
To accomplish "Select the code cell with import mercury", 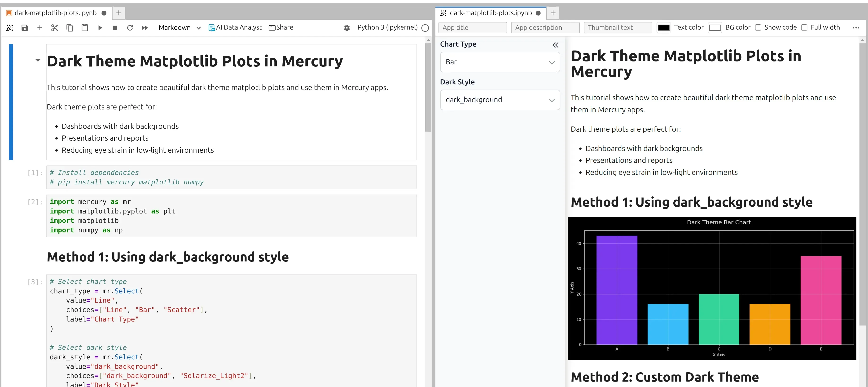I will pyautogui.click(x=232, y=216).
